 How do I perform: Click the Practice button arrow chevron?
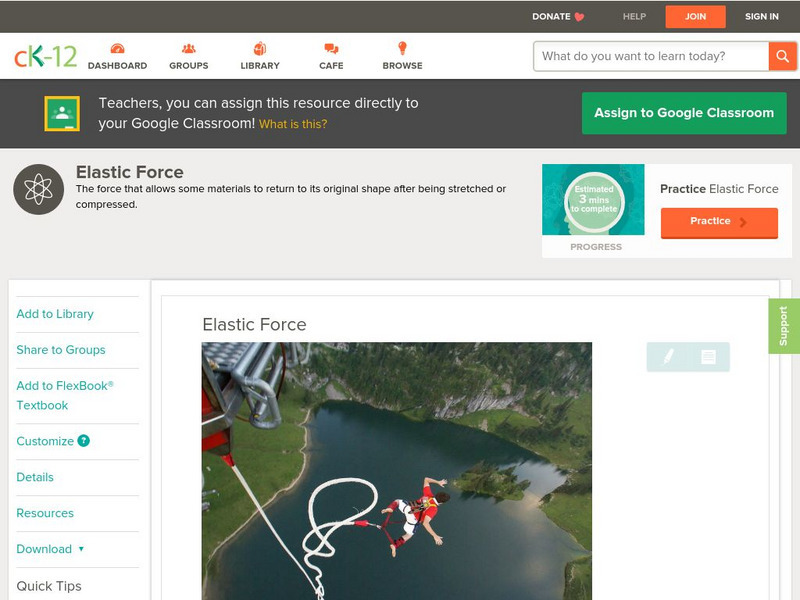[743, 222]
